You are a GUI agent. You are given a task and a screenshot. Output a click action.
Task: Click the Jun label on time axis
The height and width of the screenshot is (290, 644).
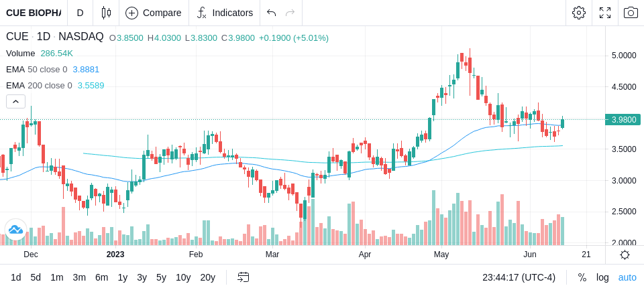pos(530,255)
